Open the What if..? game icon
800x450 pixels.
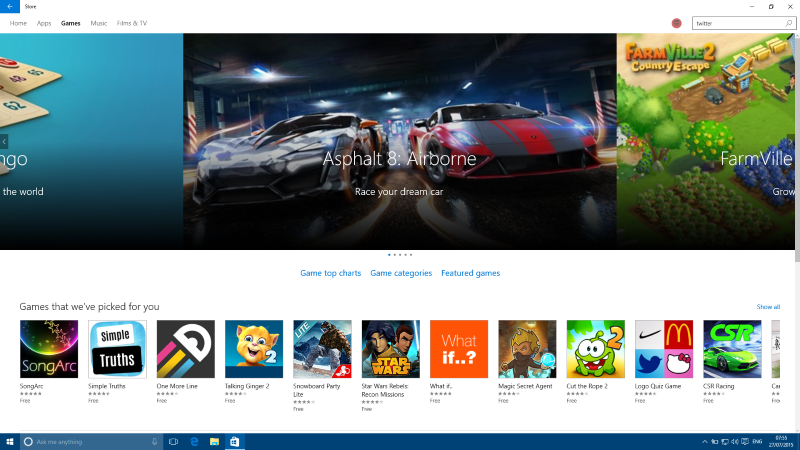tap(459, 349)
